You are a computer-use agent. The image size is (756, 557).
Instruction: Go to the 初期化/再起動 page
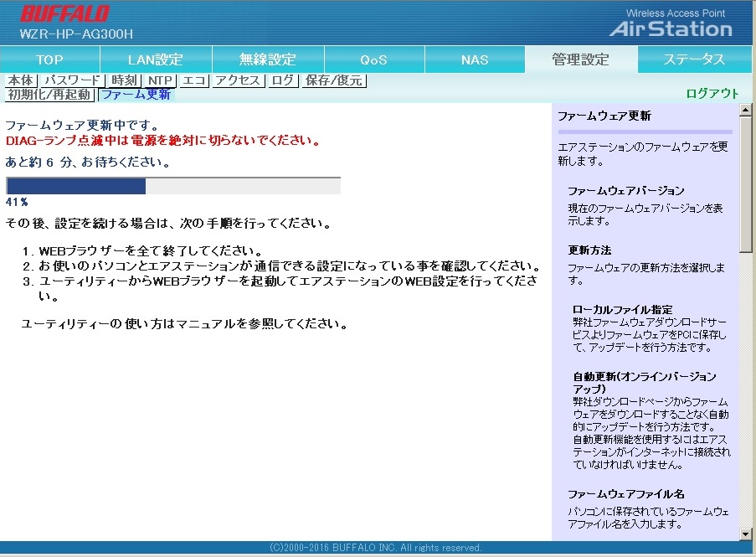tap(49, 95)
